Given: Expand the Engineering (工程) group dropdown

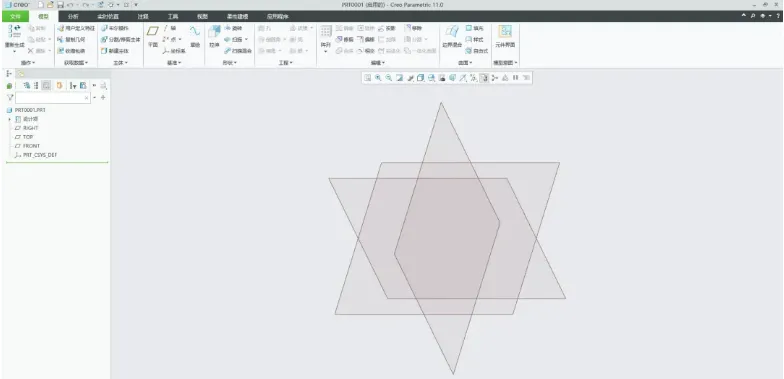Looking at the screenshot, I should [x=285, y=63].
